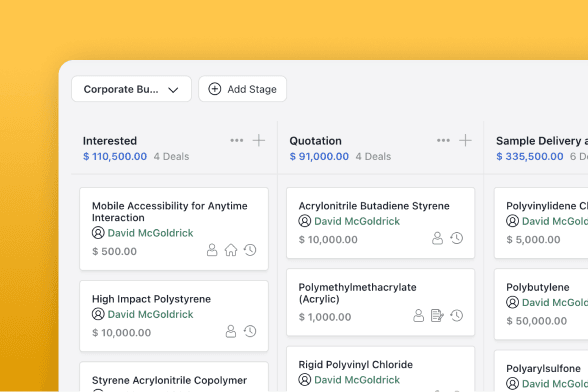Click the 4 Deals count under Quotation

tap(373, 156)
